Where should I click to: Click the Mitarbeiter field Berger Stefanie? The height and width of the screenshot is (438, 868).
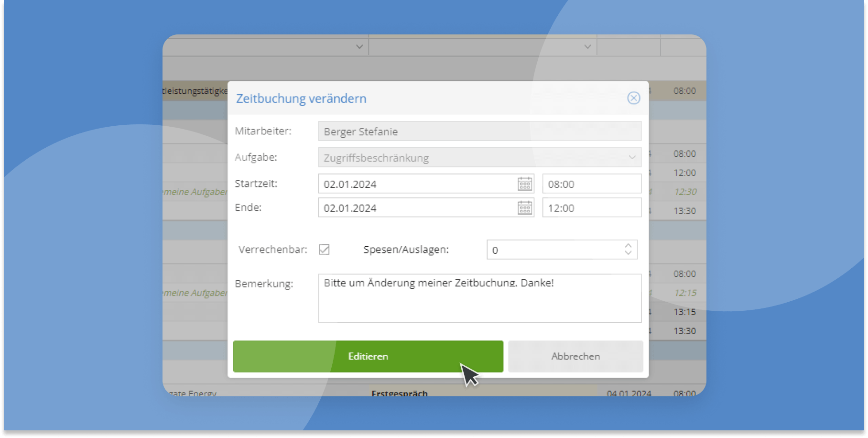click(x=479, y=131)
